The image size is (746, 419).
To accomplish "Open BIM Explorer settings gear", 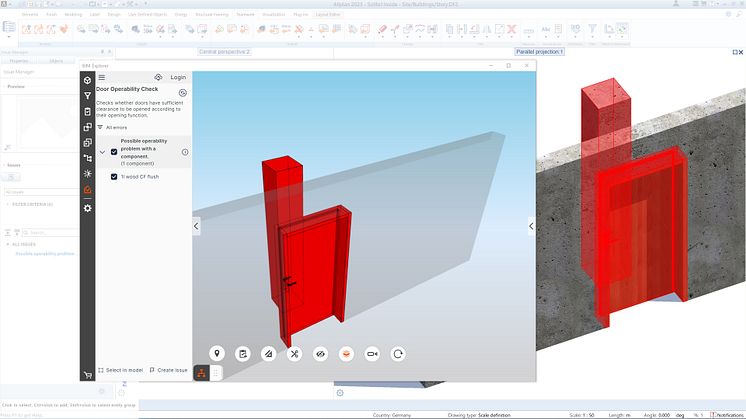I will click(88, 208).
